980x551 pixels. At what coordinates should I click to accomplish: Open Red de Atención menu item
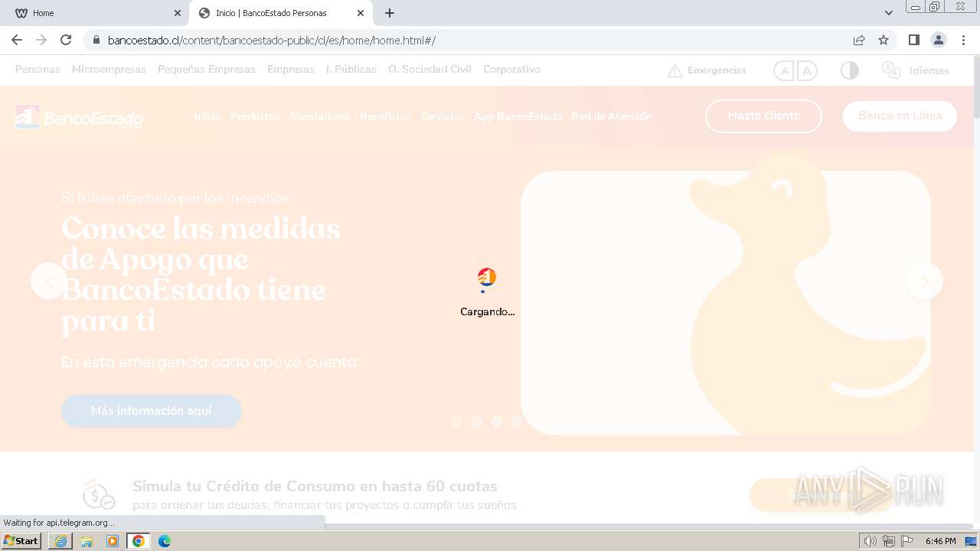pyautogui.click(x=611, y=116)
